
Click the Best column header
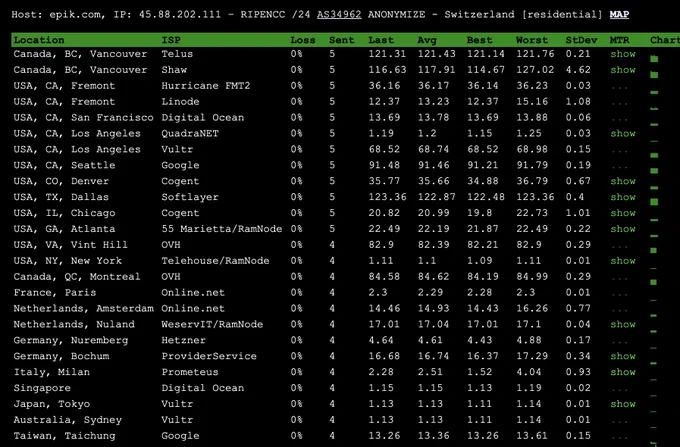click(x=480, y=40)
